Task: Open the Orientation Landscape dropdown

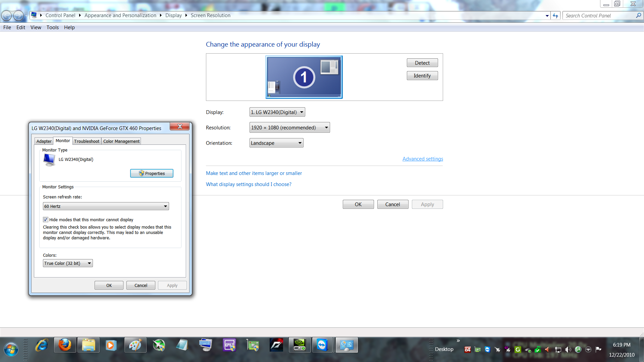Action: pos(276,143)
